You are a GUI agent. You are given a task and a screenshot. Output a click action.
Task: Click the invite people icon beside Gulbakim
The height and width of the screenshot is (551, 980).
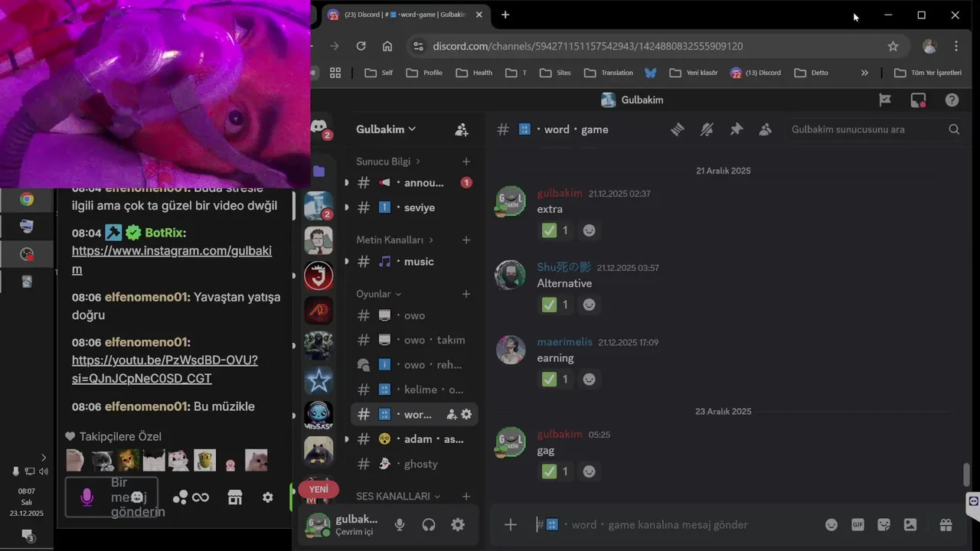(x=462, y=129)
